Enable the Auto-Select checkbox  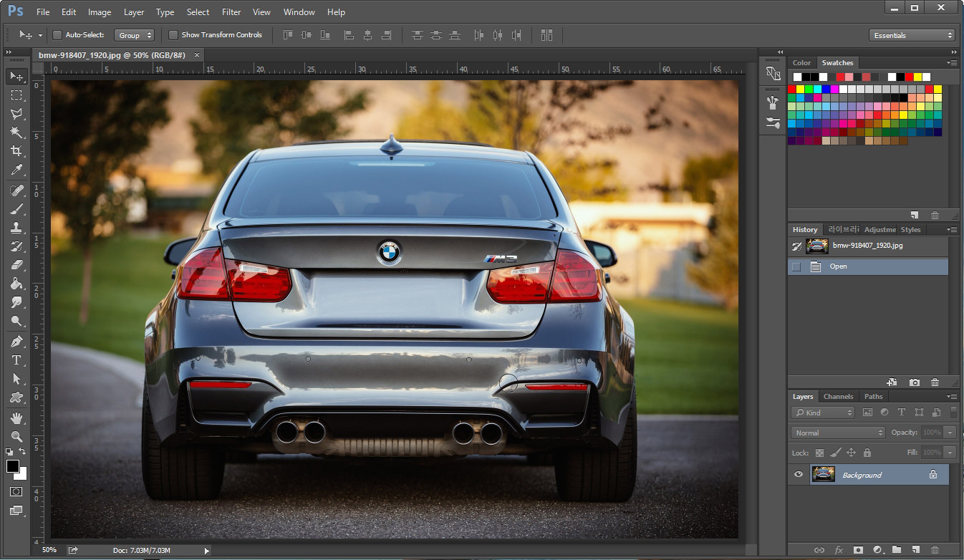57,34
